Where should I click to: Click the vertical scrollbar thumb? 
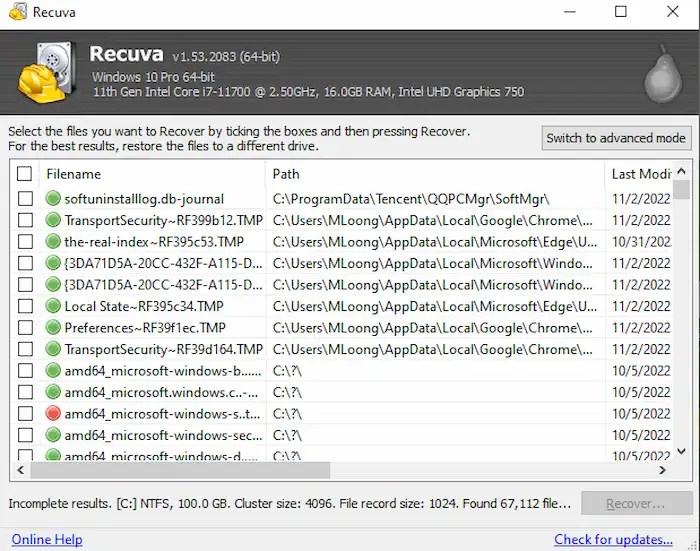681,189
